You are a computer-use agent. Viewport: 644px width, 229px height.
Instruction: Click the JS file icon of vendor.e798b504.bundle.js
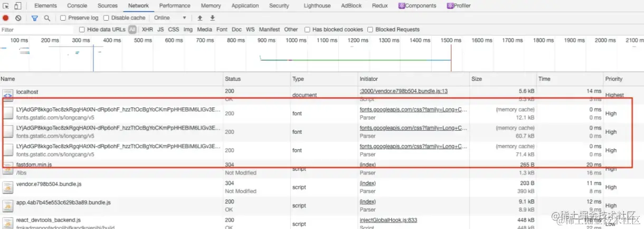point(8,187)
